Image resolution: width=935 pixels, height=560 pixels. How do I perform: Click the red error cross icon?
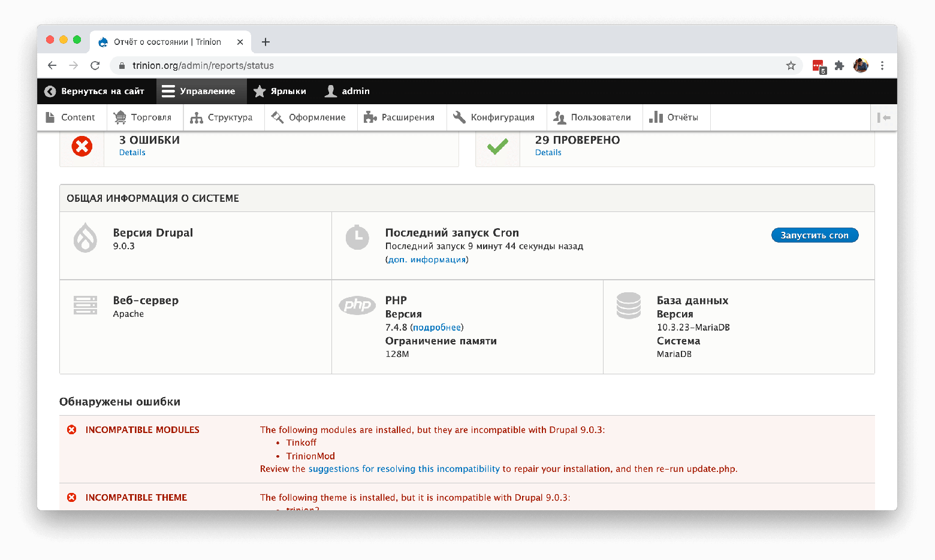(x=82, y=146)
